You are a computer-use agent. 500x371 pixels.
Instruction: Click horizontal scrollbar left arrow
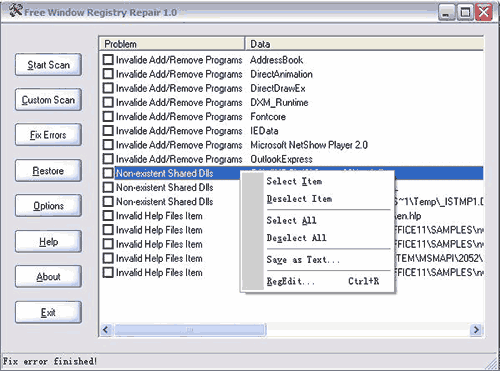pyautogui.click(x=106, y=330)
